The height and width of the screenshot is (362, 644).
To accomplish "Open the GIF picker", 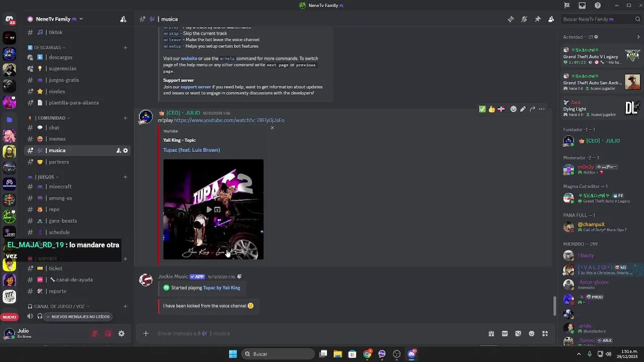I will (505, 333).
